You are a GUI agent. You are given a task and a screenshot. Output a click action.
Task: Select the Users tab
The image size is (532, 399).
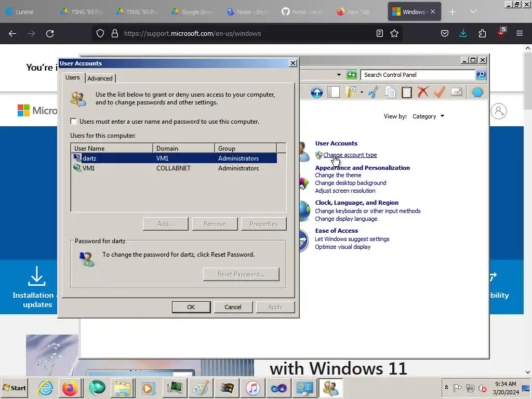pos(73,78)
